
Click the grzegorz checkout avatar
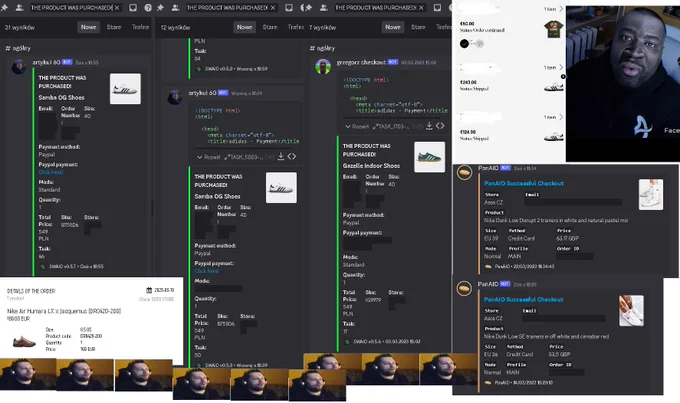tap(323, 66)
